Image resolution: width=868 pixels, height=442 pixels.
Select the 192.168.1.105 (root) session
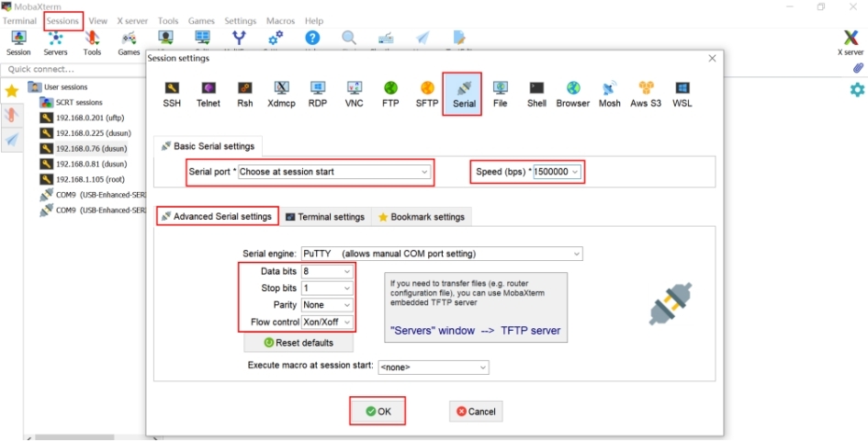83,179
